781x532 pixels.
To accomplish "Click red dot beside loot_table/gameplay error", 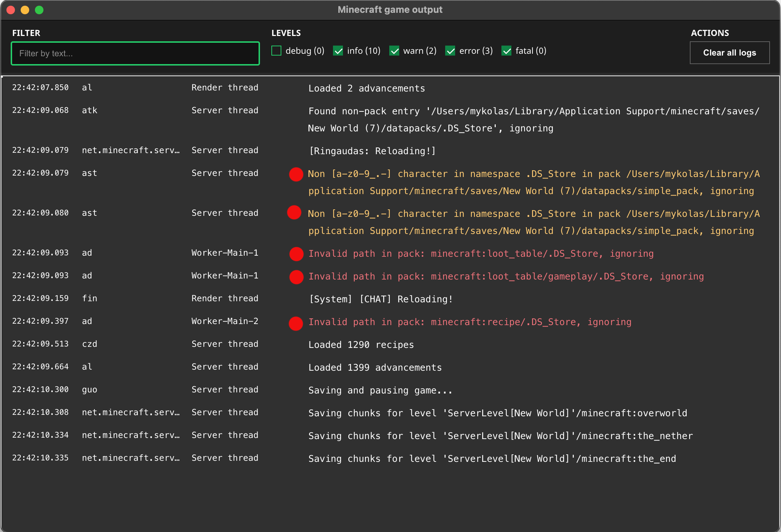I will coord(296,277).
